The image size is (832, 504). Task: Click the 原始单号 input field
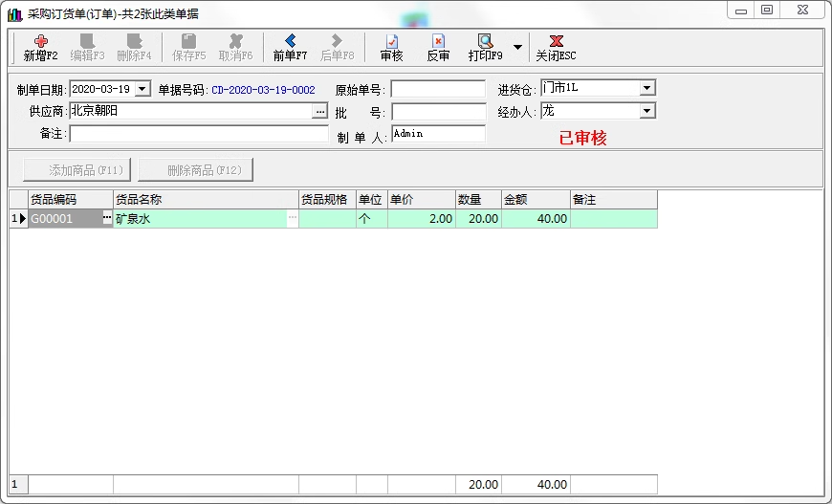click(438, 89)
